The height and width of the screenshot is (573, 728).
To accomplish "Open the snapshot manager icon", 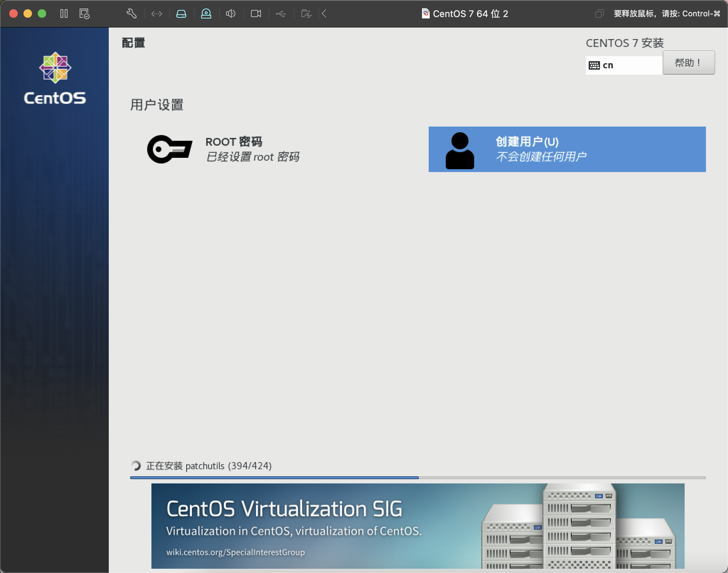I will [x=84, y=14].
